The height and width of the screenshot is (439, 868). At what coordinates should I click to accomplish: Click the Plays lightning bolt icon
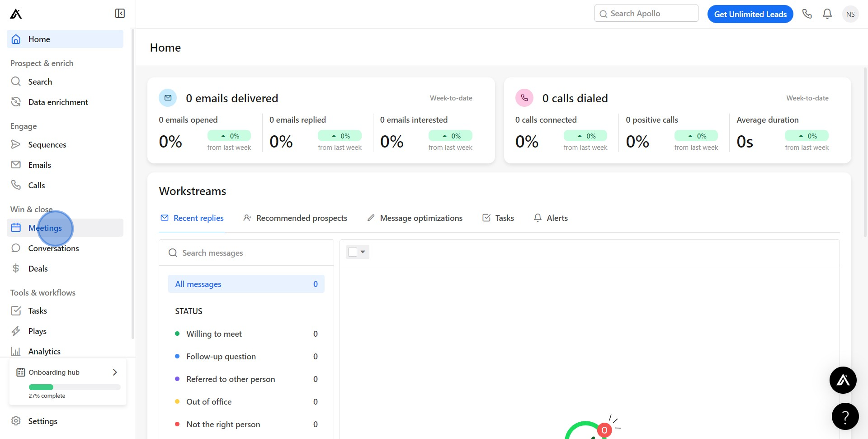pyautogui.click(x=16, y=331)
